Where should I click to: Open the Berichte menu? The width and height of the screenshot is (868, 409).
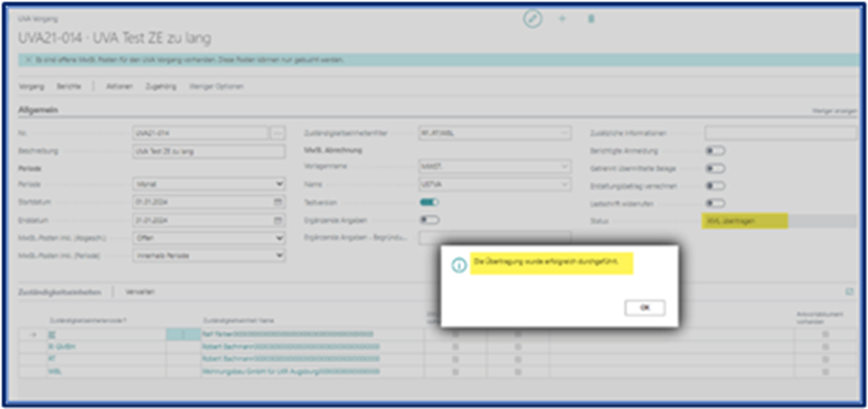click(68, 86)
